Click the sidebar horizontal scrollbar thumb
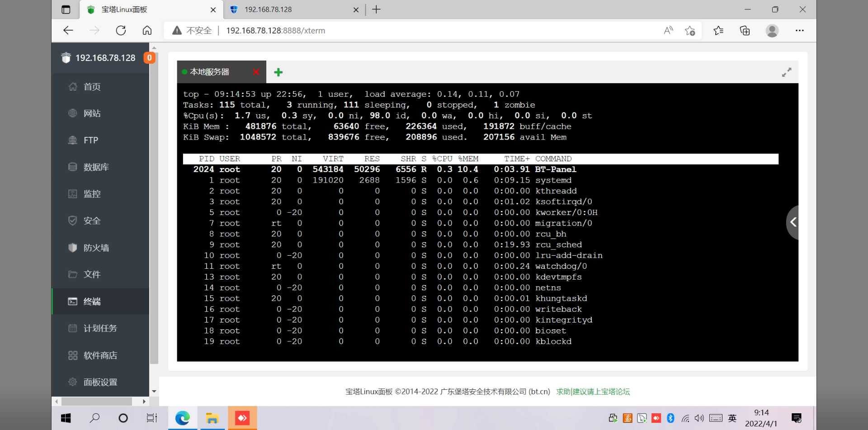Image resolution: width=868 pixels, height=430 pixels. click(97, 401)
